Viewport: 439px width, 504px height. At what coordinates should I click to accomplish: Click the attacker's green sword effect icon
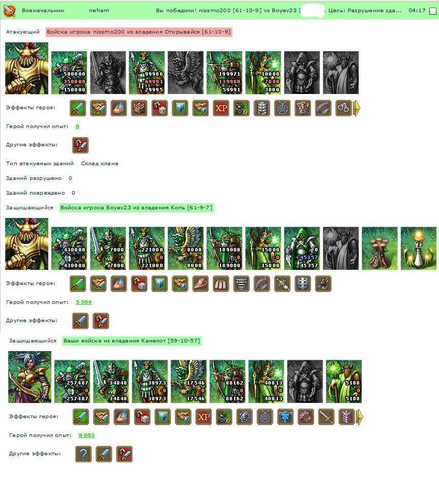[x=78, y=108]
